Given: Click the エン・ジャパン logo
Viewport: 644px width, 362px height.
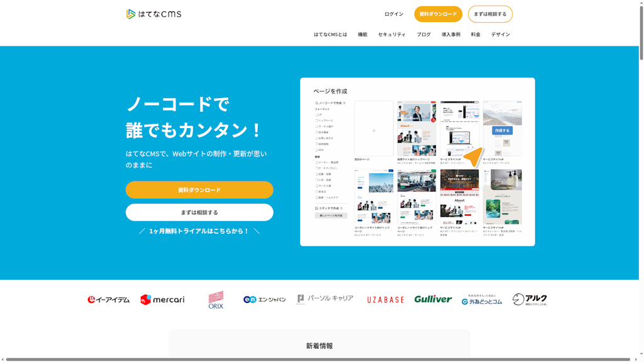Looking at the screenshot, I should (x=264, y=300).
